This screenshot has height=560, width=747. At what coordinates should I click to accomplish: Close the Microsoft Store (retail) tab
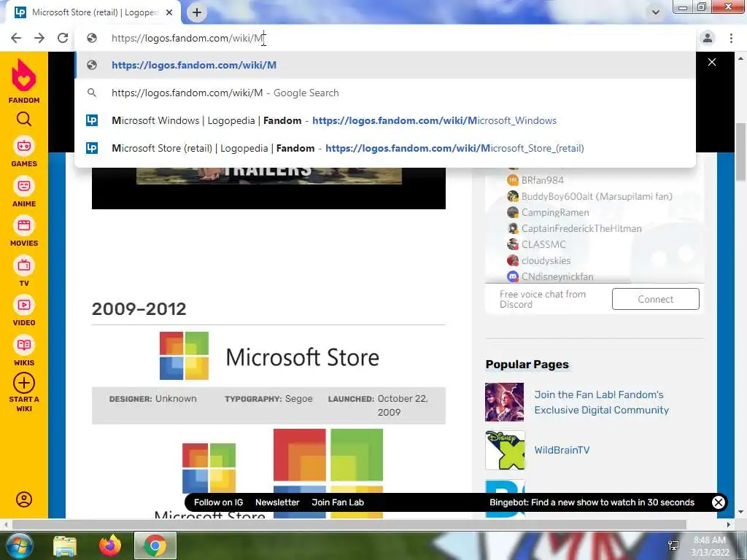(x=169, y=13)
